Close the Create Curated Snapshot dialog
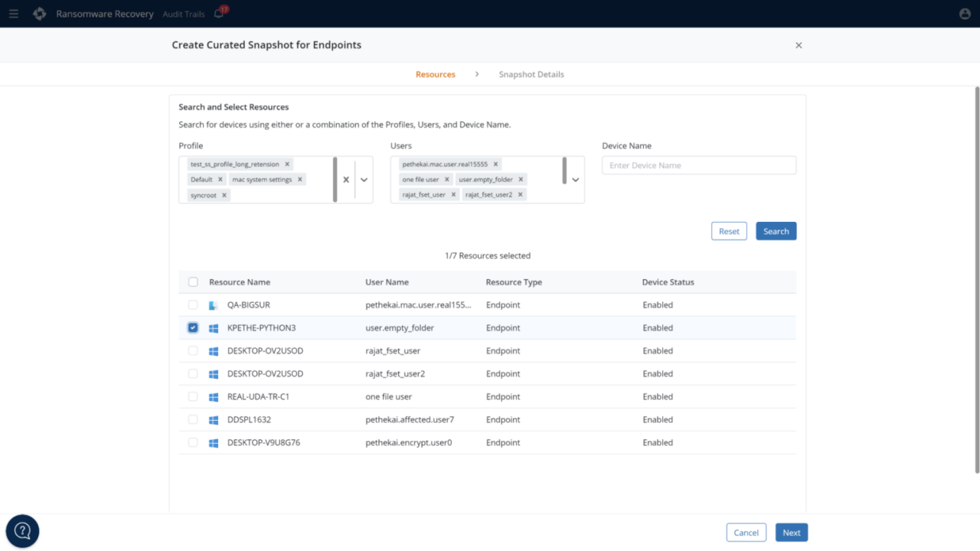The height and width of the screenshot is (551, 980). tap(799, 45)
